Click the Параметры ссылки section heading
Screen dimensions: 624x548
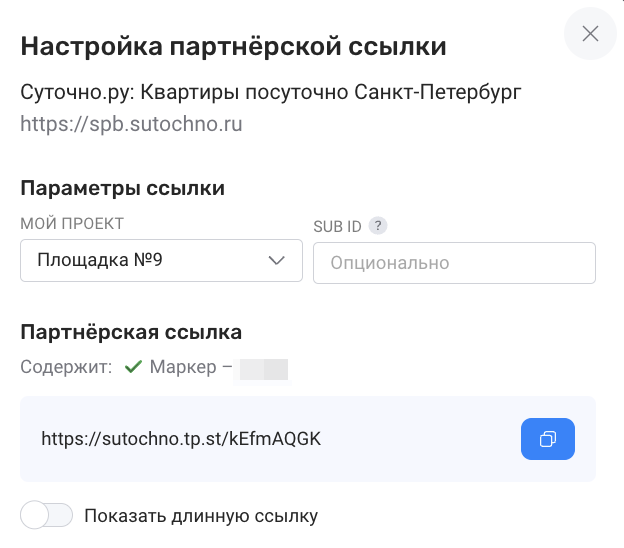click(x=123, y=188)
